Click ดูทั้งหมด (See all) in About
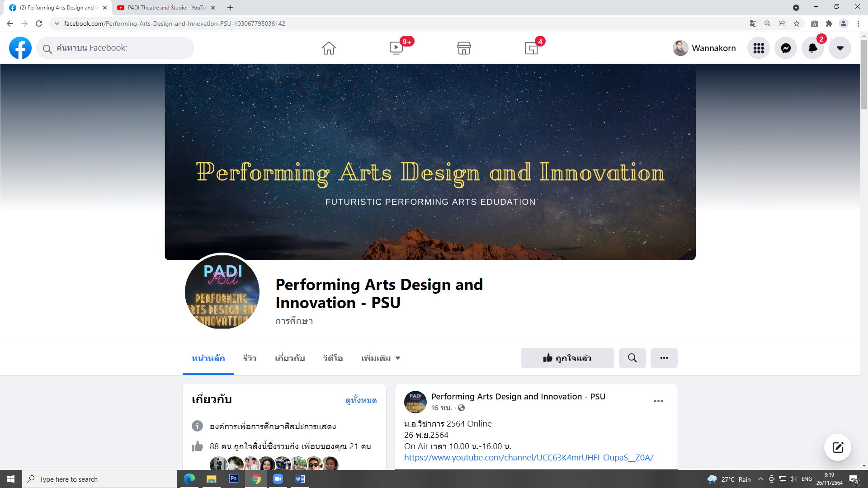Image resolution: width=868 pixels, height=488 pixels. click(x=361, y=400)
